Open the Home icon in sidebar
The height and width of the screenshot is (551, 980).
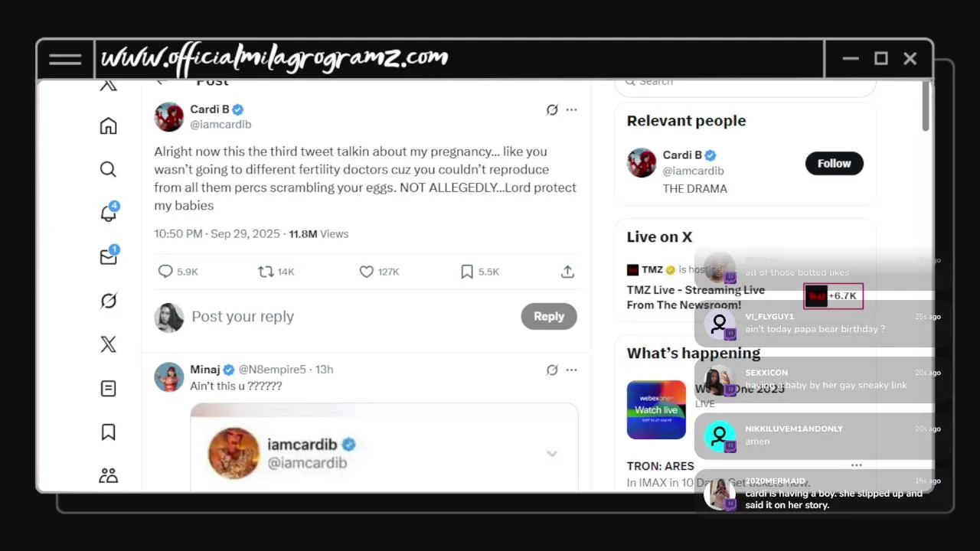(108, 126)
